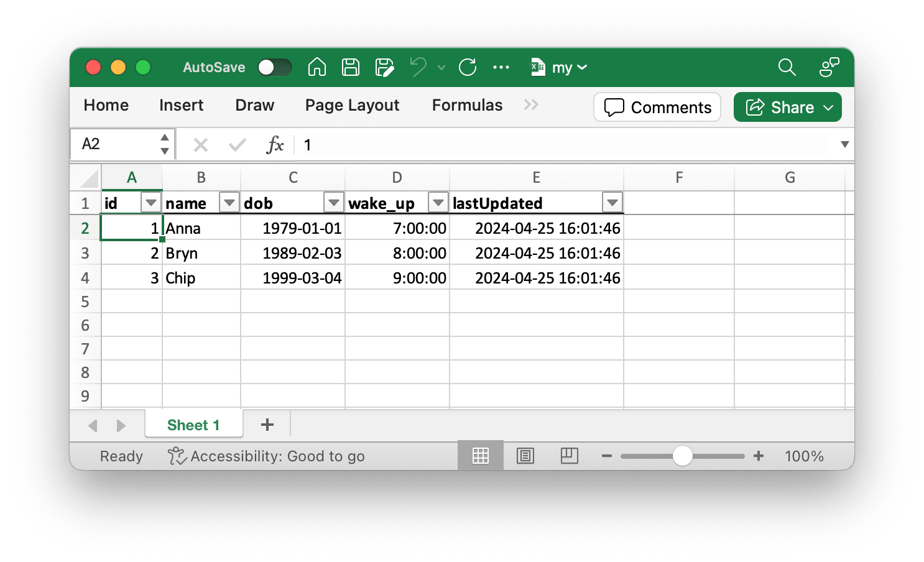Select the cell with 8:00:00
The height and width of the screenshot is (562, 924).
pos(397,253)
